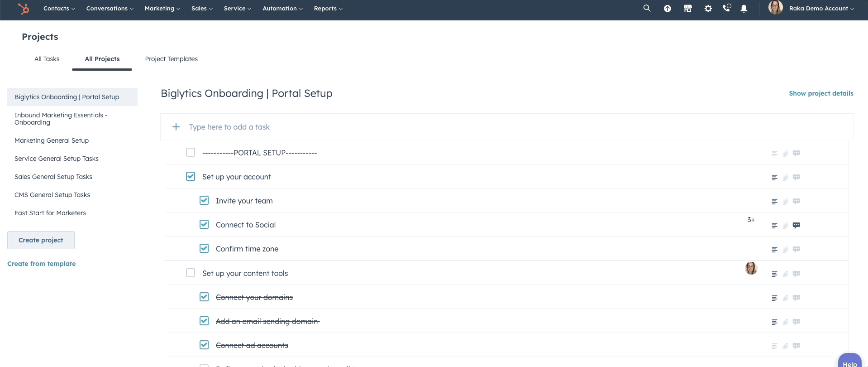Open the search magnifier icon

[x=647, y=8]
